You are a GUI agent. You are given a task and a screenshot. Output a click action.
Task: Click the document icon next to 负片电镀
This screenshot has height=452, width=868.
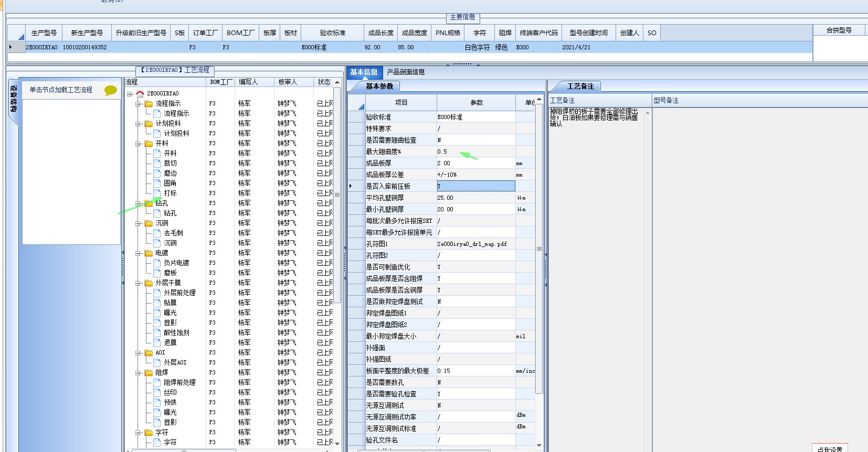pyautogui.click(x=157, y=263)
